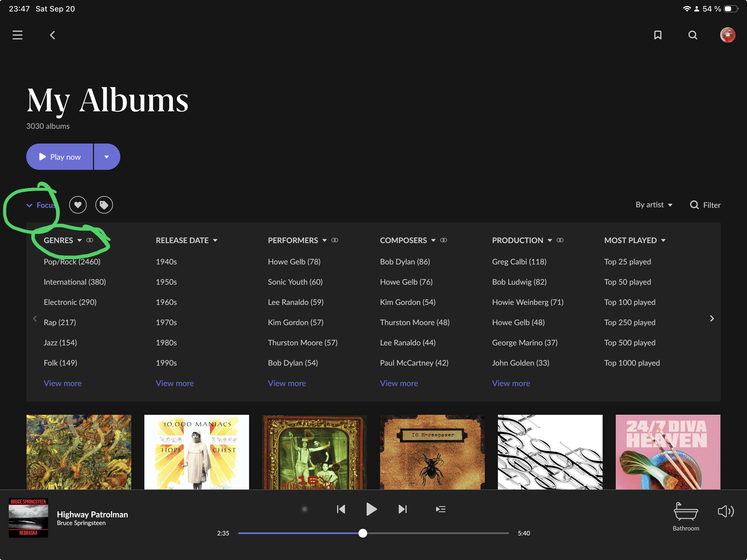Open the user profile avatar

pos(727,35)
